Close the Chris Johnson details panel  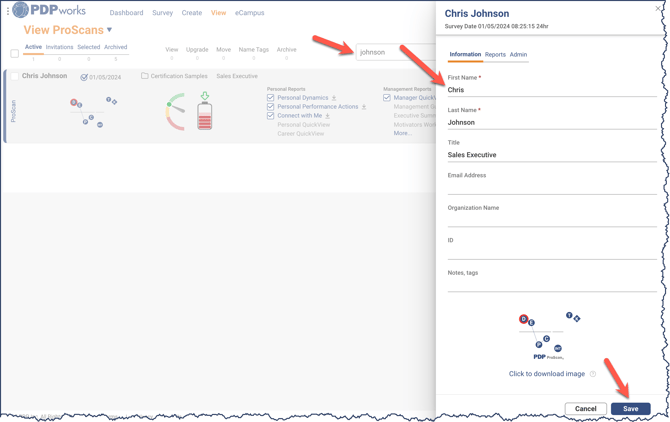(x=658, y=9)
